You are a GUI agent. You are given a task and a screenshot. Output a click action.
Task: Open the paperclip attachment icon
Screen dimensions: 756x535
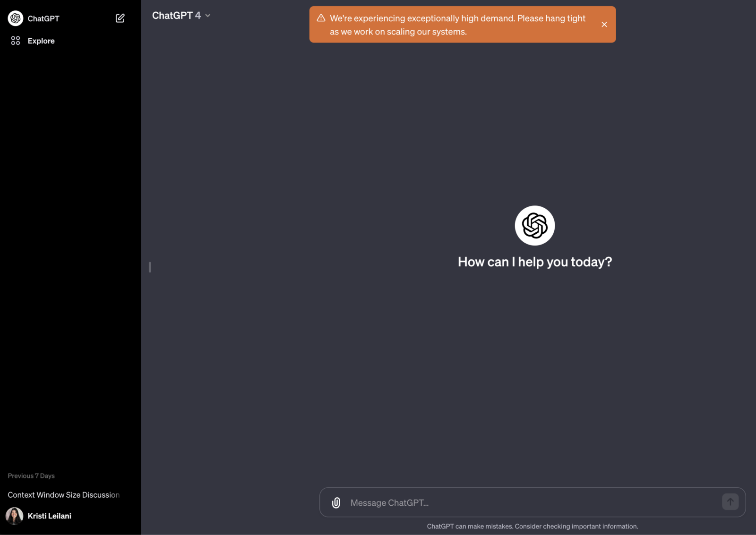[335, 502]
